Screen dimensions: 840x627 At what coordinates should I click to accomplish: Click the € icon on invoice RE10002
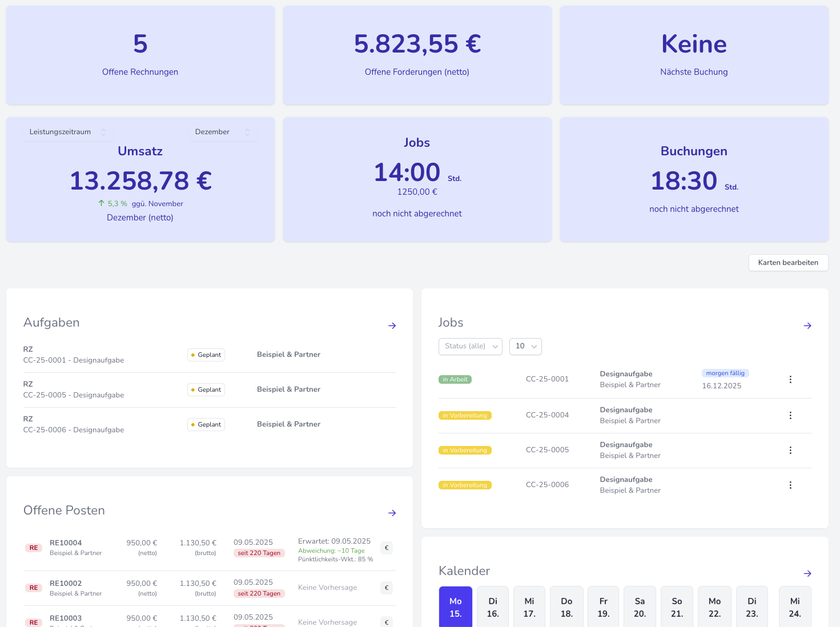[x=387, y=588]
